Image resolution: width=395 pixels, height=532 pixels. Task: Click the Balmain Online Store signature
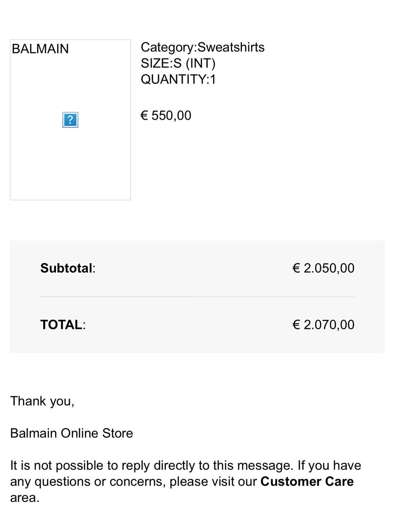tap(72, 433)
